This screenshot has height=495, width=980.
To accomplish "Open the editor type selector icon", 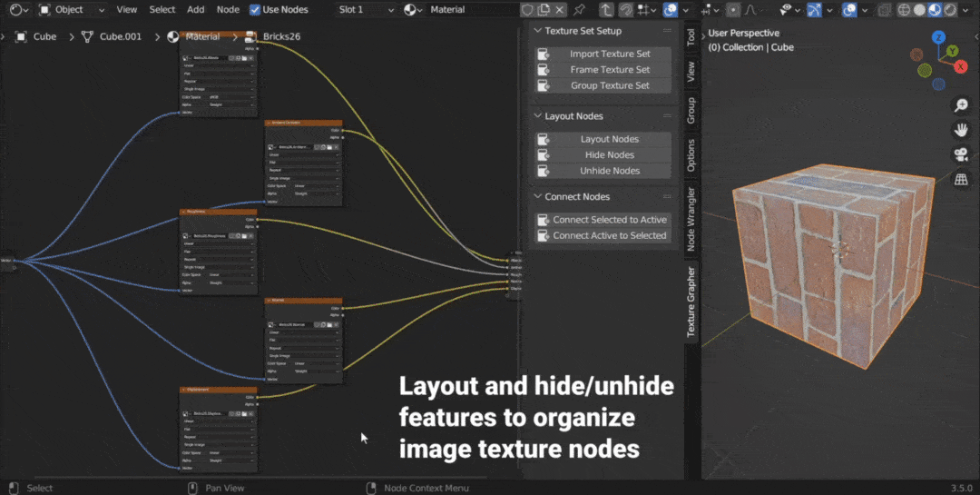I will click(19, 9).
